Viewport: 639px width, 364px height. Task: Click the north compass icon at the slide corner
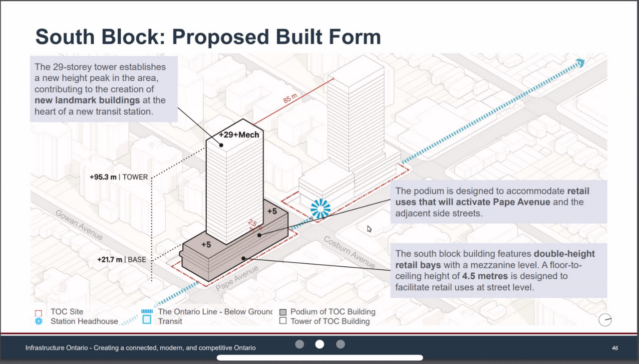[x=605, y=320]
